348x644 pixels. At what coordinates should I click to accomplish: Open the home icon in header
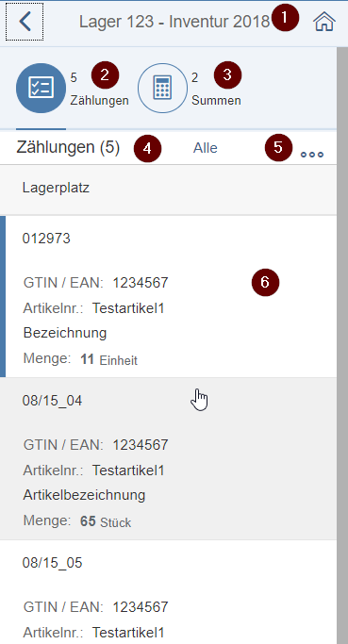(324, 22)
